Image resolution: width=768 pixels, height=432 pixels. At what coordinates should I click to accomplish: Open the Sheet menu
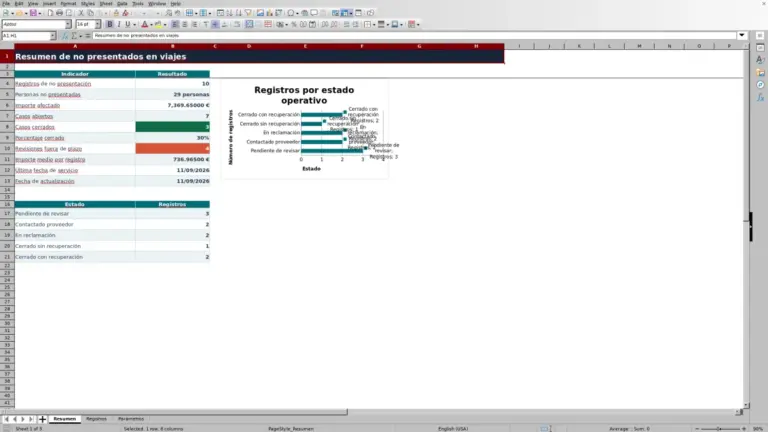(x=106, y=3)
